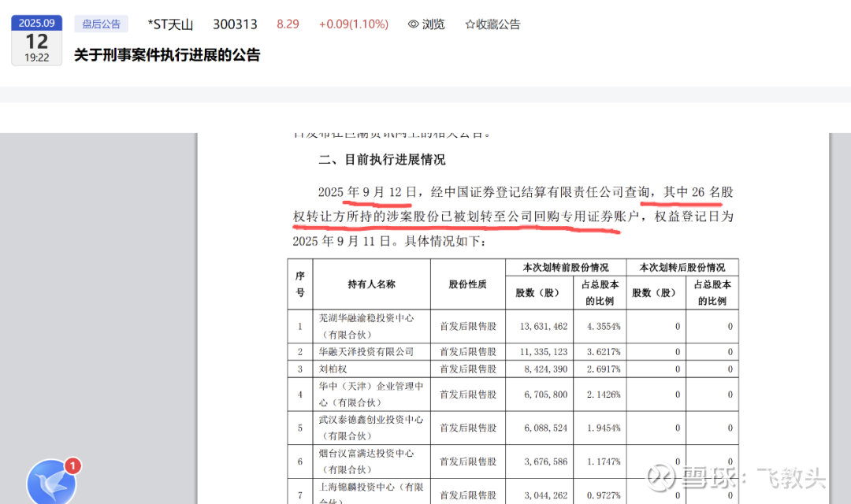
Task: Click table header 持有人名称
Action: click(x=372, y=284)
